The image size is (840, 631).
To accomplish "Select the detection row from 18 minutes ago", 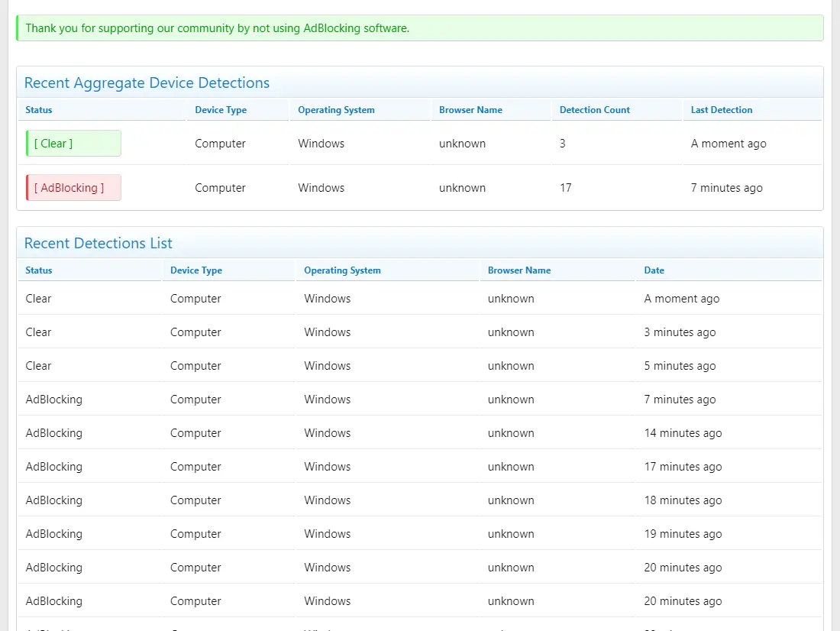I will tap(419, 500).
